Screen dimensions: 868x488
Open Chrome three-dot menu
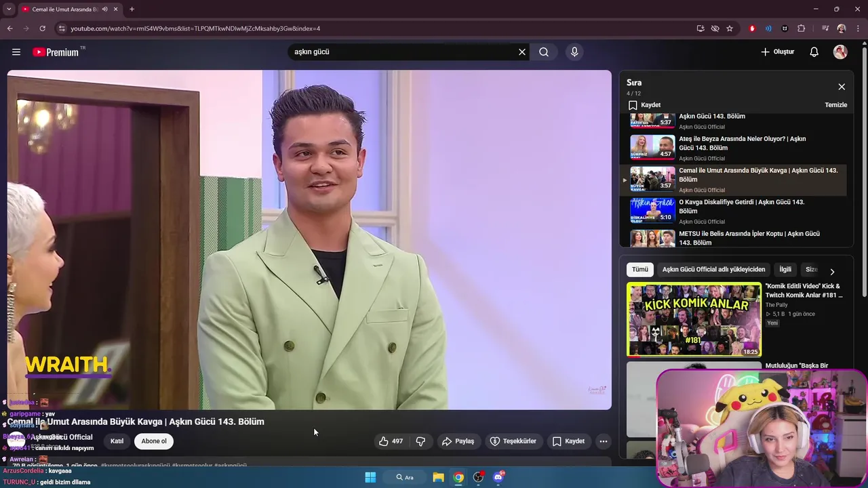[859, 28]
